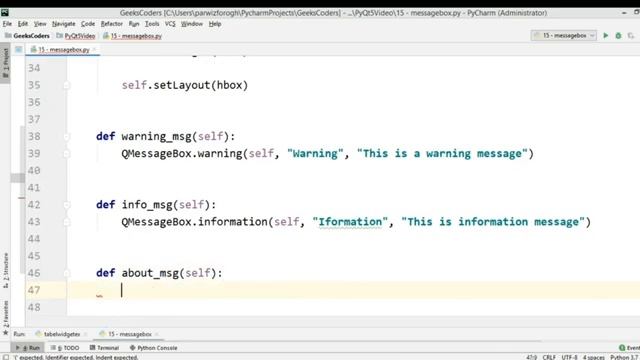Change the Python 3.7 interpreter
The width and height of the screenshot is (640, 360).
(624, 357)
